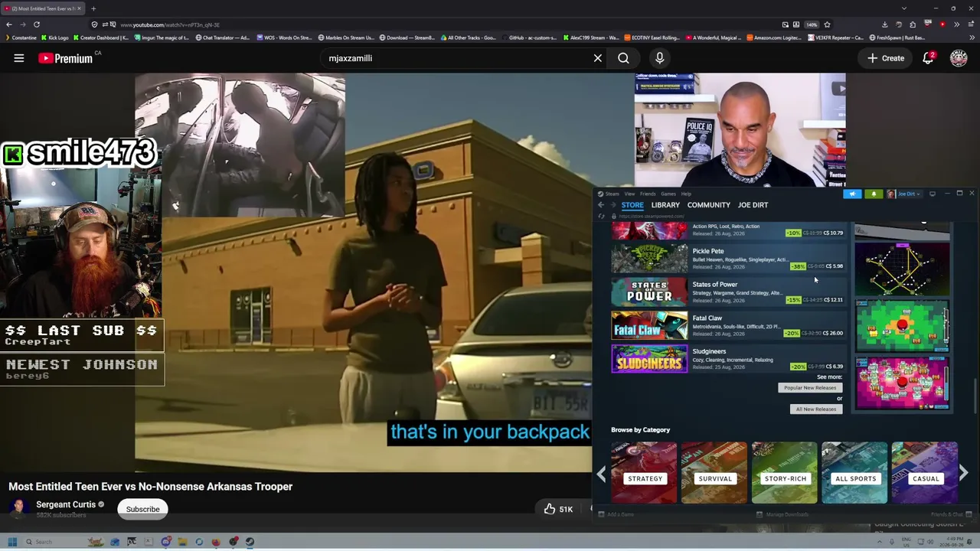Open Popular New Releases list

tap(810, 388)
